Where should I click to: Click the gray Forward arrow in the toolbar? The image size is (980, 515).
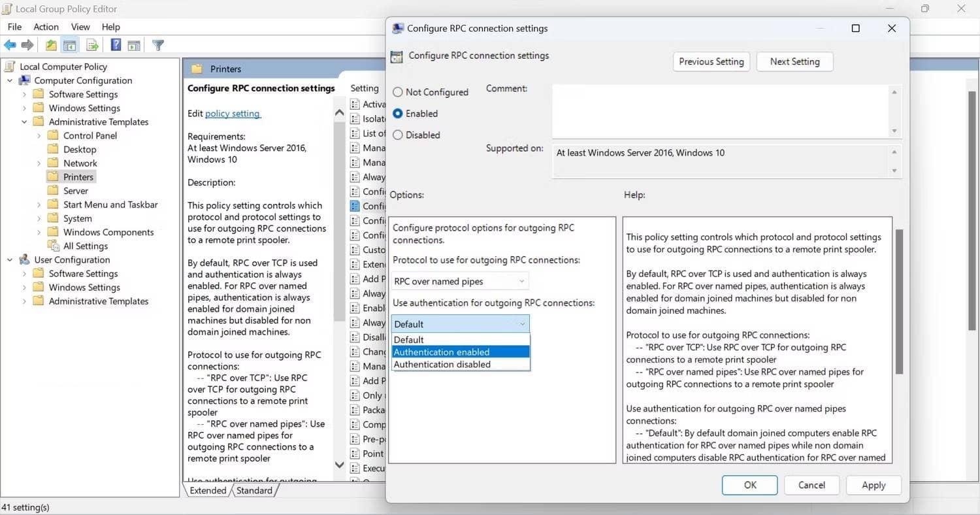27,45
